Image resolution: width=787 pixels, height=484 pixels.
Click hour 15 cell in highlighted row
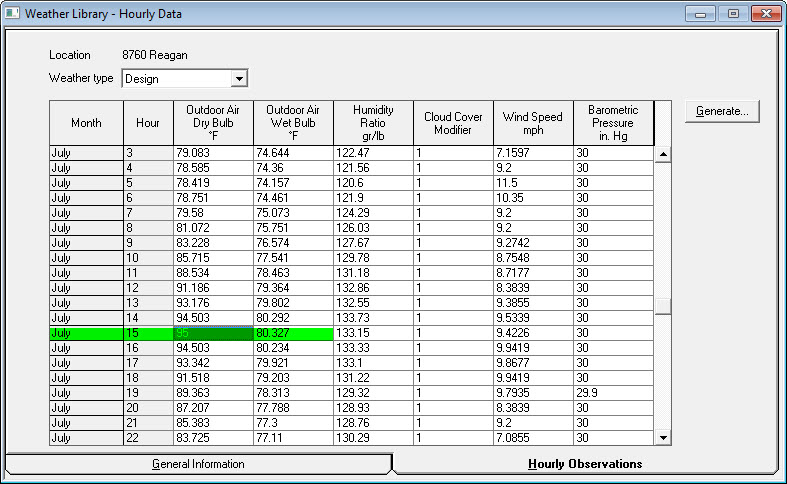point(148,333)
